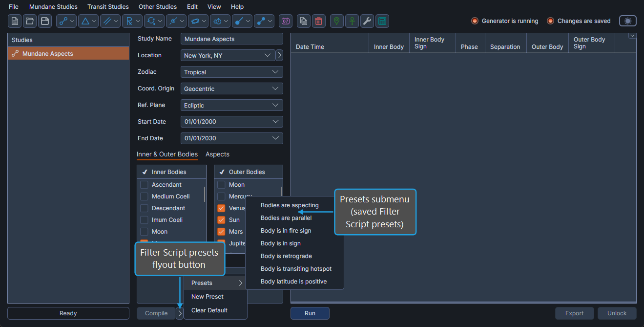Open the Ref. Plane dropdown

tap(232, 105)
